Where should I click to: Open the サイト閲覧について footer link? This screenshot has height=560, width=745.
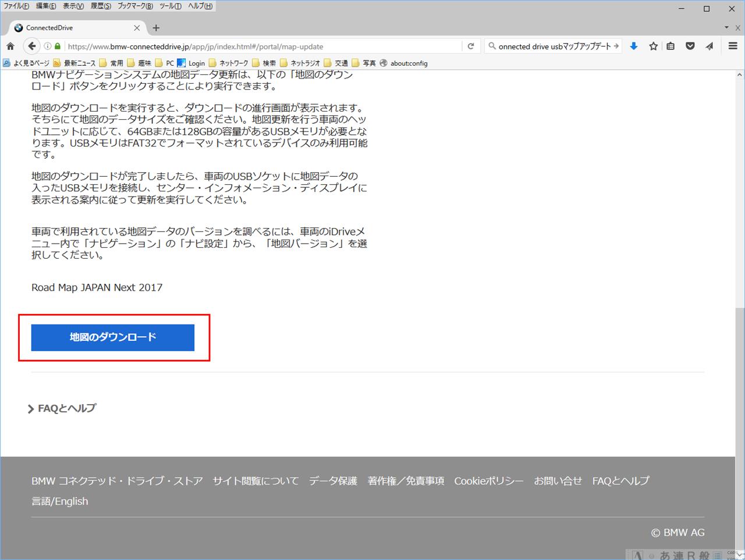coord(256,481)
